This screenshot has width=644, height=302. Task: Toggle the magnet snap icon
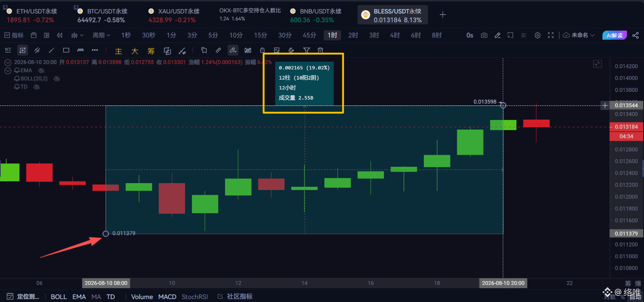pyautogui.click(x=291, y=50)
